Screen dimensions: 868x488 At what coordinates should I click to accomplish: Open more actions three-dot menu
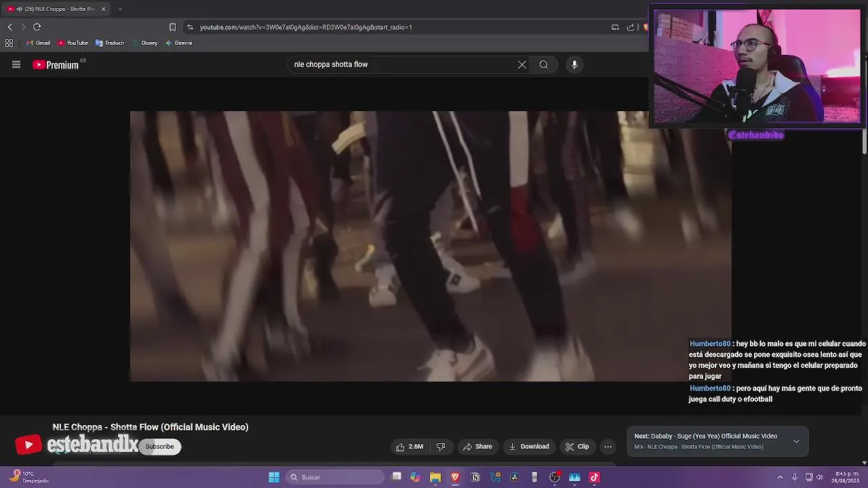tap(608, 447)
